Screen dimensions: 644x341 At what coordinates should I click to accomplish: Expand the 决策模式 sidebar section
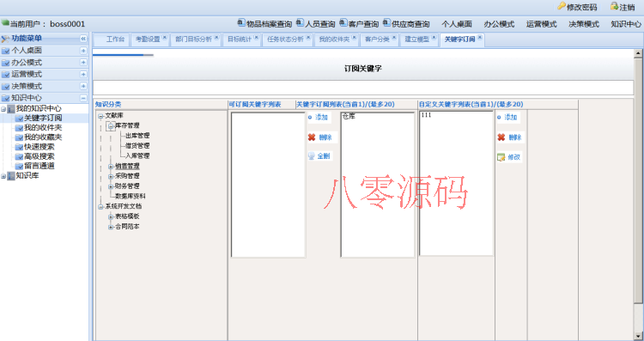pos(83,86)
